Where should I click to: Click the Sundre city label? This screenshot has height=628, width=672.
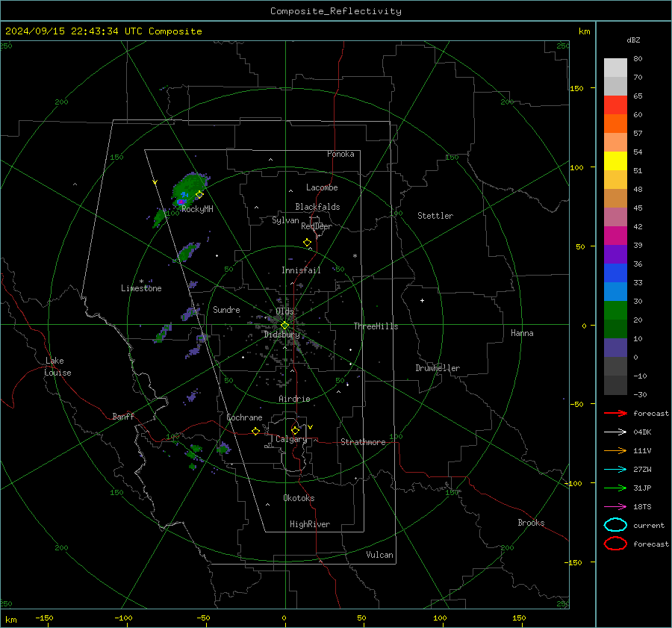point(226,309)
